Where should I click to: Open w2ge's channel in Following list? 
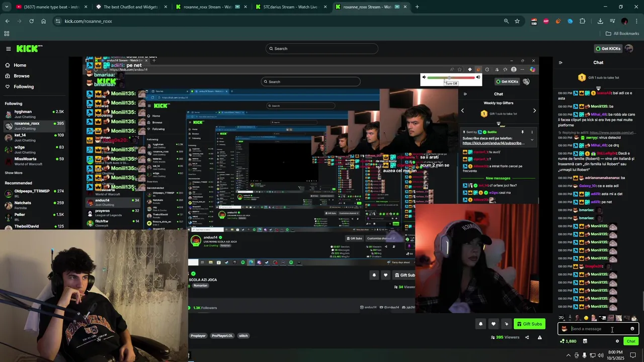(x=34, y=149)
